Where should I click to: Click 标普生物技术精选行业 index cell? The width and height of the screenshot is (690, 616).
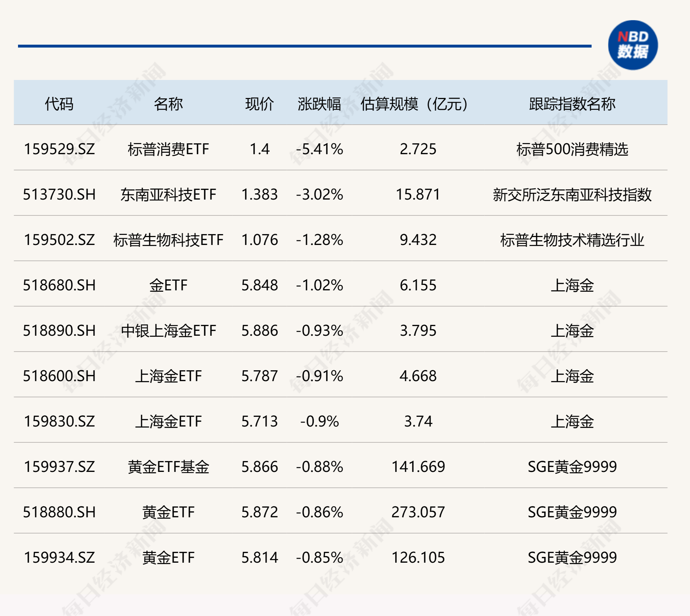572,240
